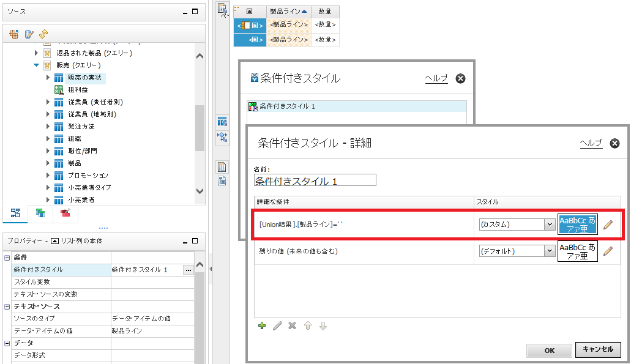Viewport: 631px width, 364px height.
Task: Click the 国 column header
Action: (250, 12)
